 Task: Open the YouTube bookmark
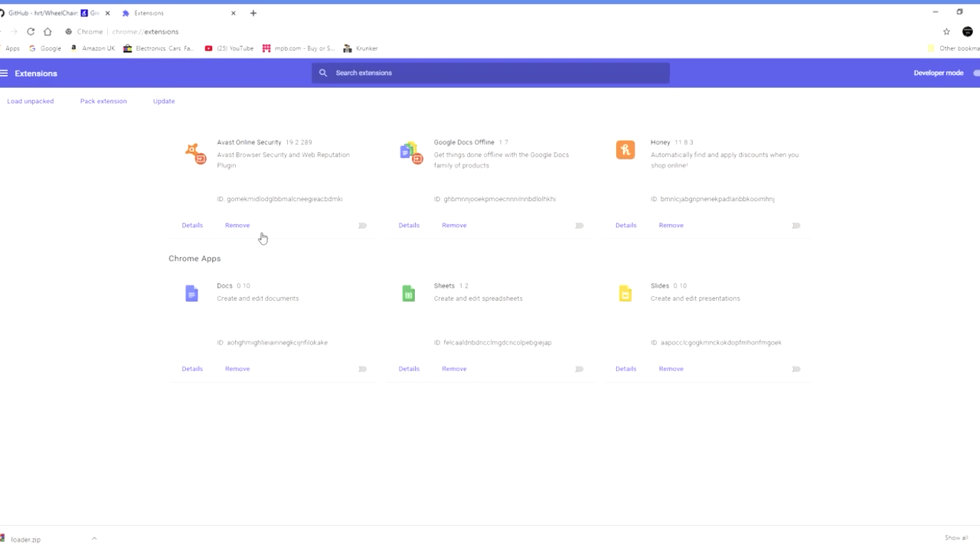(229, 48)
